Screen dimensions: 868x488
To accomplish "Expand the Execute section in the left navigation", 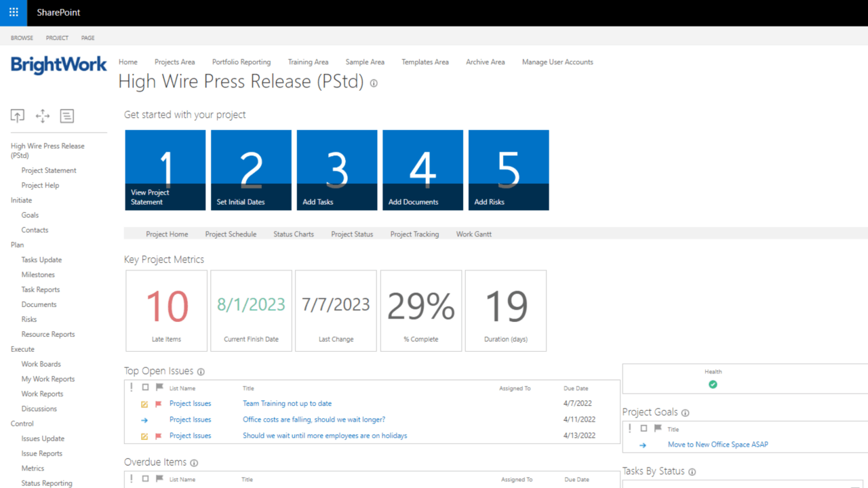I will 20,348.
